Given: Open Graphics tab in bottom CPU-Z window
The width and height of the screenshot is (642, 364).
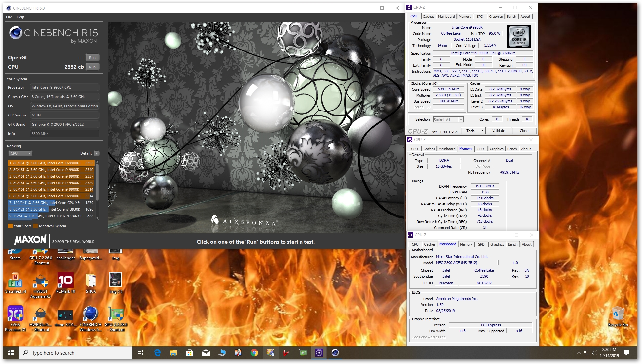Looking at the screenshot, I should coord(497,244).
